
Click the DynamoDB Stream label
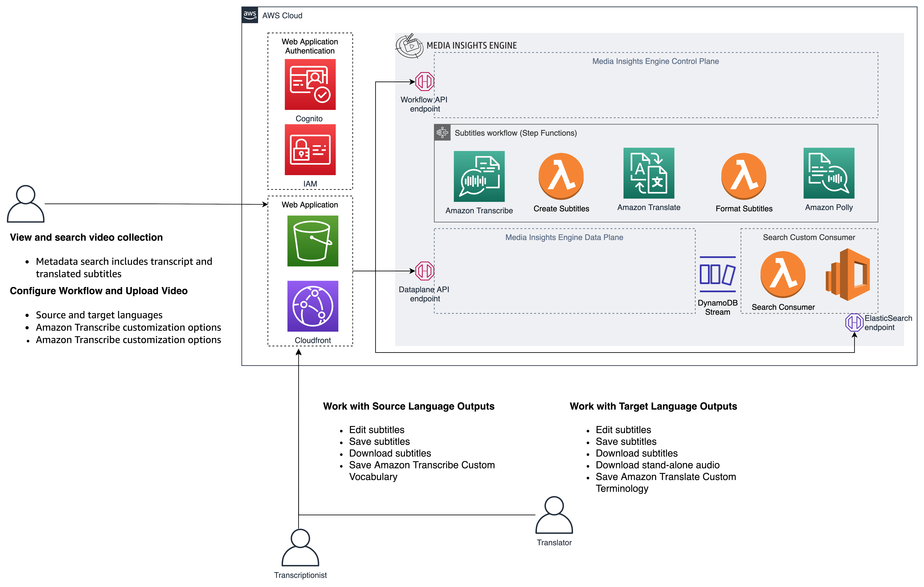click(718, 308)
